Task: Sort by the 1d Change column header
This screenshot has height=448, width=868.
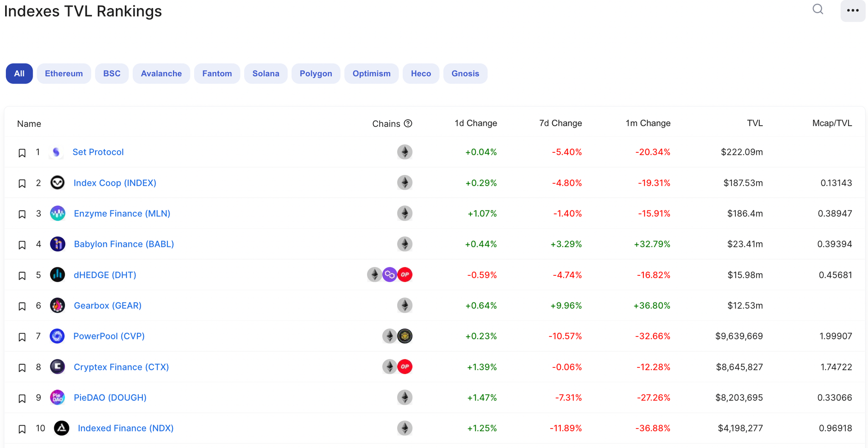Action: click(476, 123)
